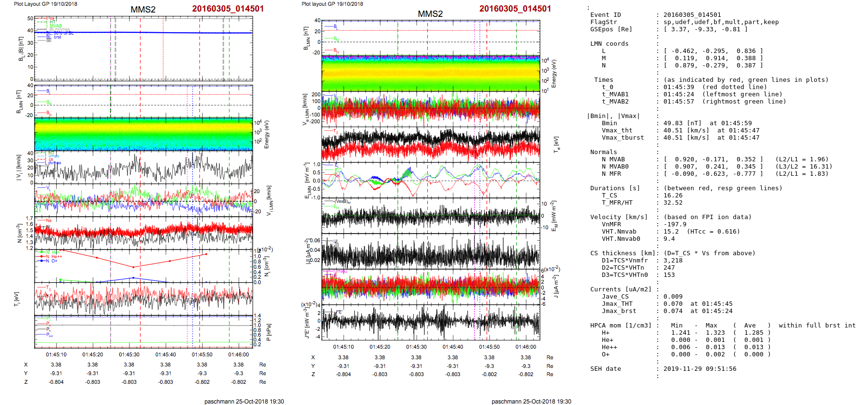
Task: Click the He++ row in the HPCA table
Action: [x=609, y=347]
